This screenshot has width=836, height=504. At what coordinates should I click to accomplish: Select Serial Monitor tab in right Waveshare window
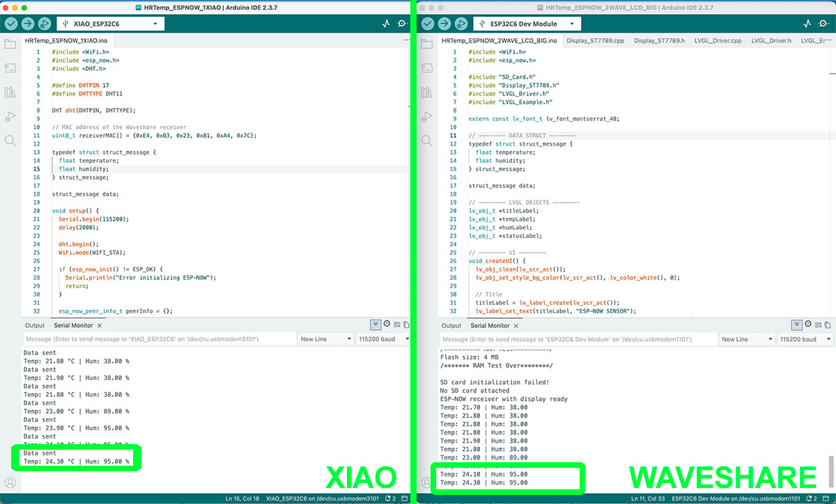click(x=490, y=325)
